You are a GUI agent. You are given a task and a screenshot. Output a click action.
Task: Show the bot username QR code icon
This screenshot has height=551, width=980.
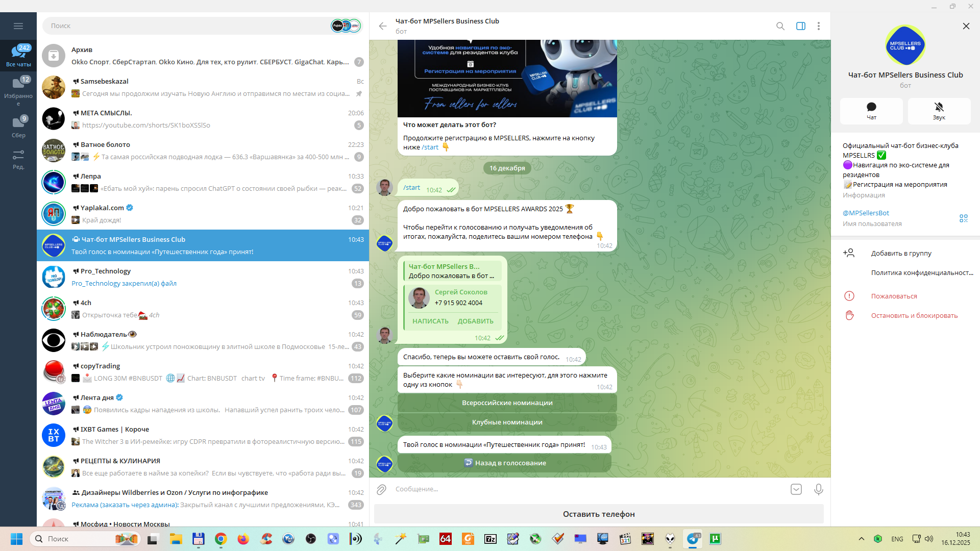963,218
